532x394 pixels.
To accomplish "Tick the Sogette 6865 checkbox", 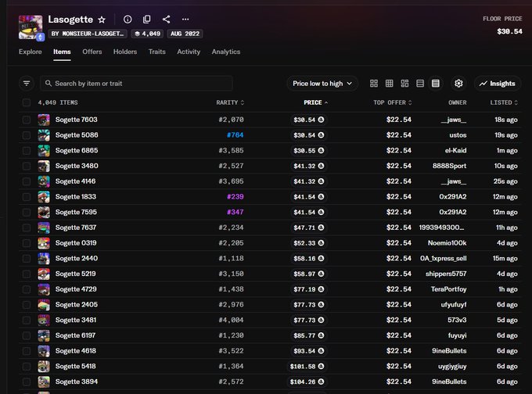I will [27, 151].
